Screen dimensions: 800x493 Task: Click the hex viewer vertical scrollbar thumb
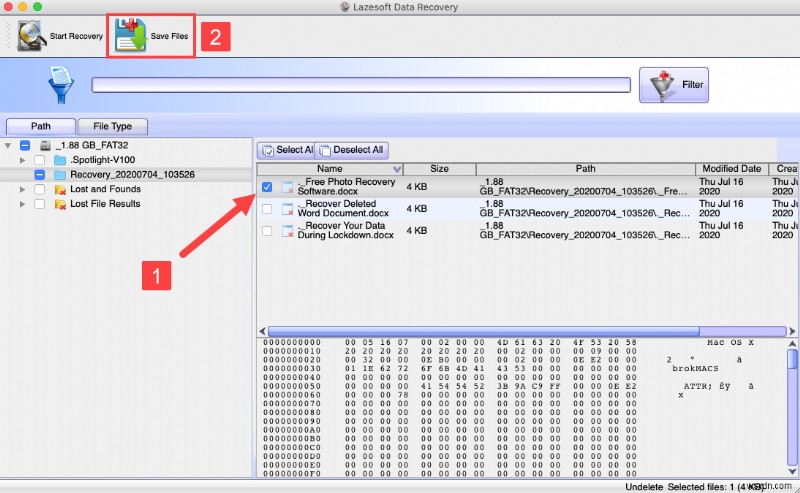792,358
